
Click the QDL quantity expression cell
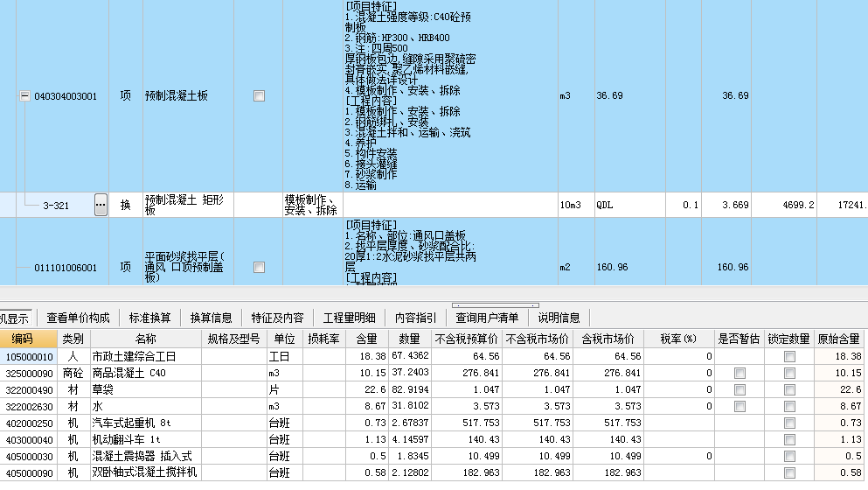point(630,205)
